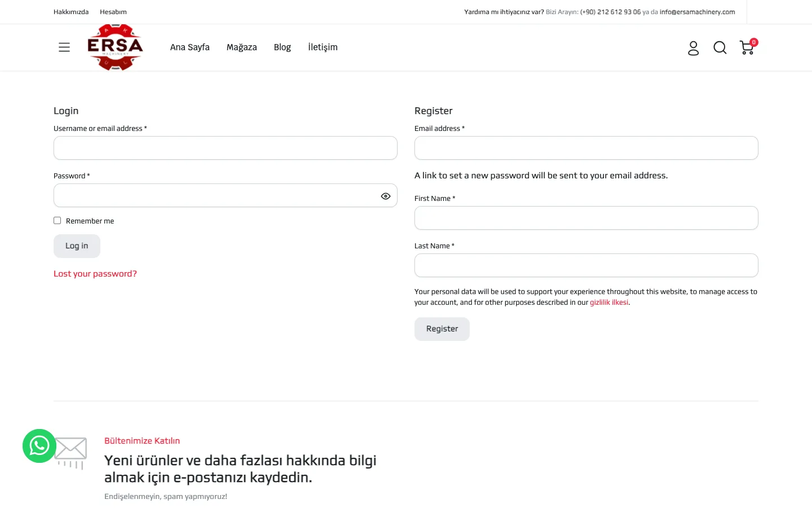
Task: Click the Bültenimize Katılın heading
Action: 142,441
